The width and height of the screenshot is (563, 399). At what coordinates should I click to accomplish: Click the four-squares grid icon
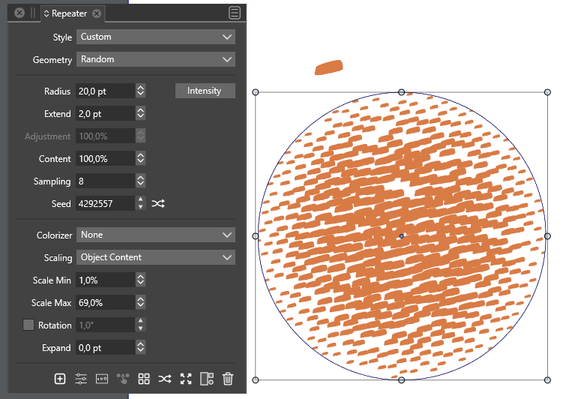pyautogui.click(x=144, y=379)
